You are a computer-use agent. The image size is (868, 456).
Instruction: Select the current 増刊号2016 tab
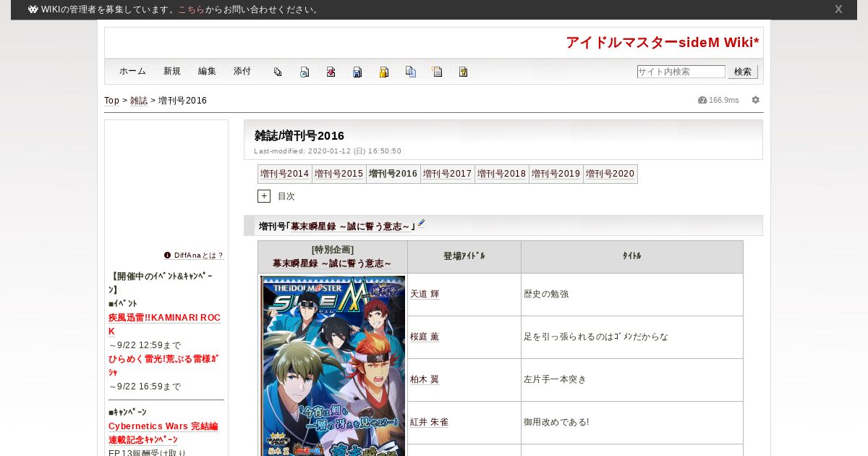[393, 174]
